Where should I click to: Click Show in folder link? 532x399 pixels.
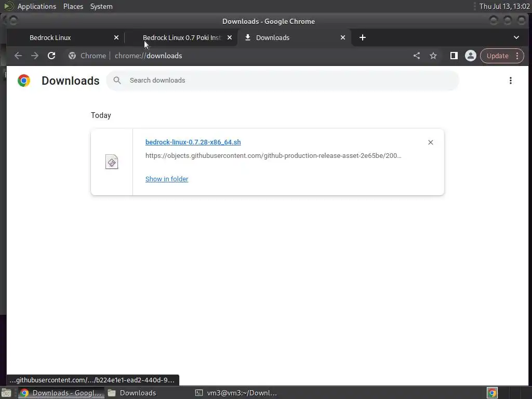click(x=167, y=179)
